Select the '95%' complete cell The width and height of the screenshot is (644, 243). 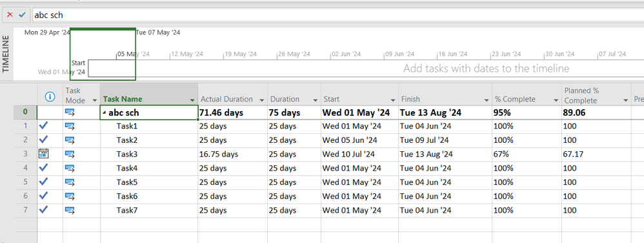coord(527,112)
